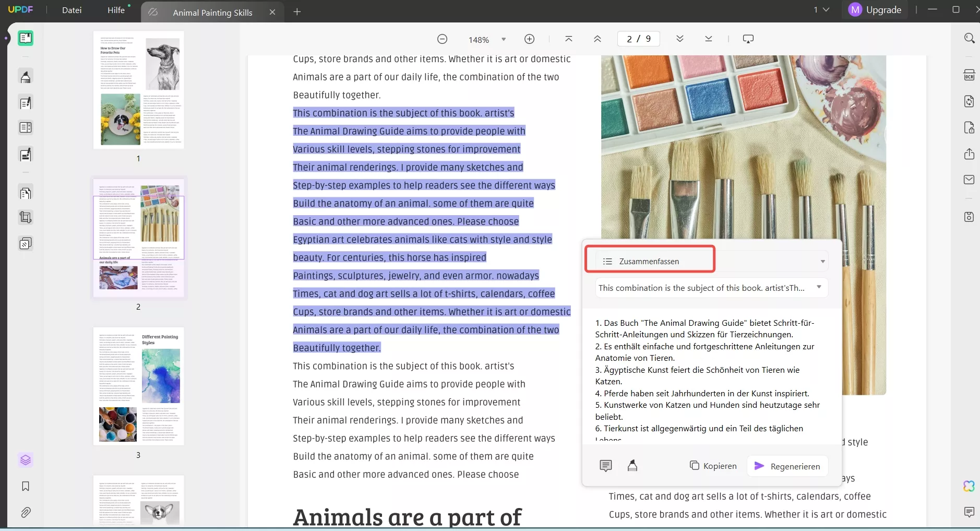
Task: Open page 1 thumbnail
Action: 138,90
